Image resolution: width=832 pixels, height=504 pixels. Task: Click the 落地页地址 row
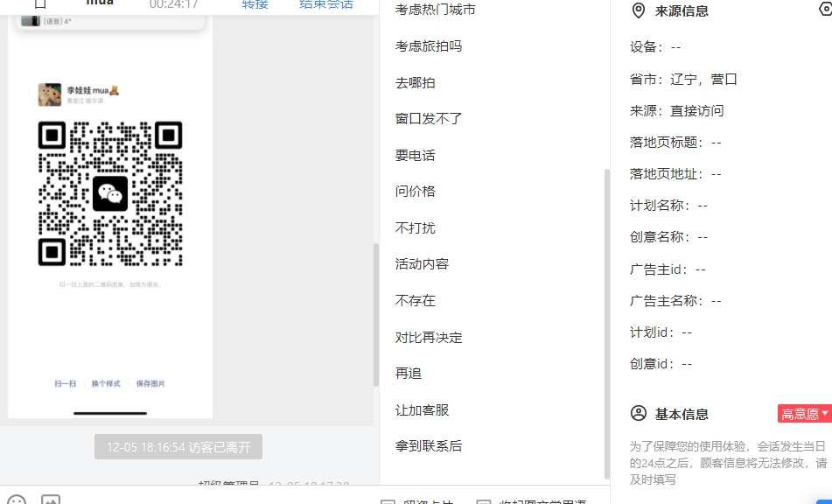pos(675,174)
